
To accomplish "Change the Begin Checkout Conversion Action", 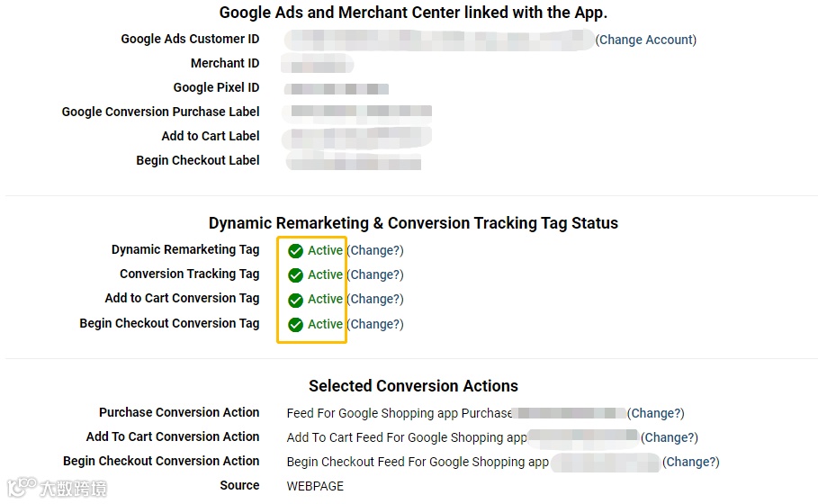I will (691, 462).
